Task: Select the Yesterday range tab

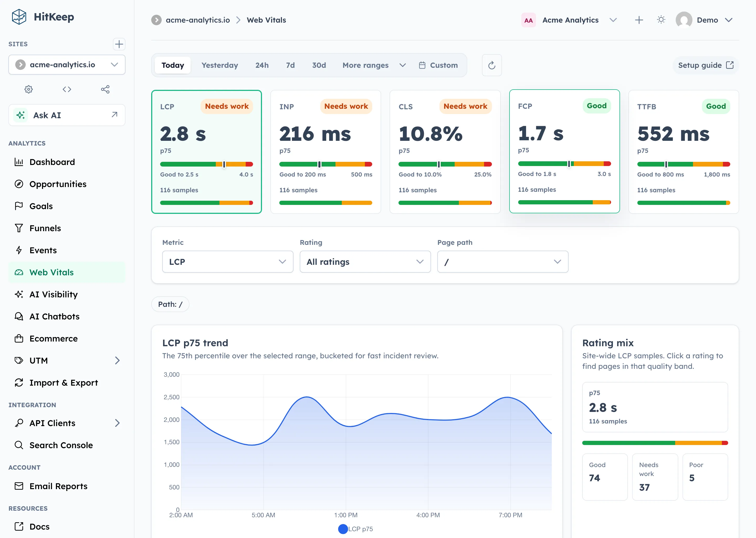Action: pyautogui.click(x=220, y=65)
